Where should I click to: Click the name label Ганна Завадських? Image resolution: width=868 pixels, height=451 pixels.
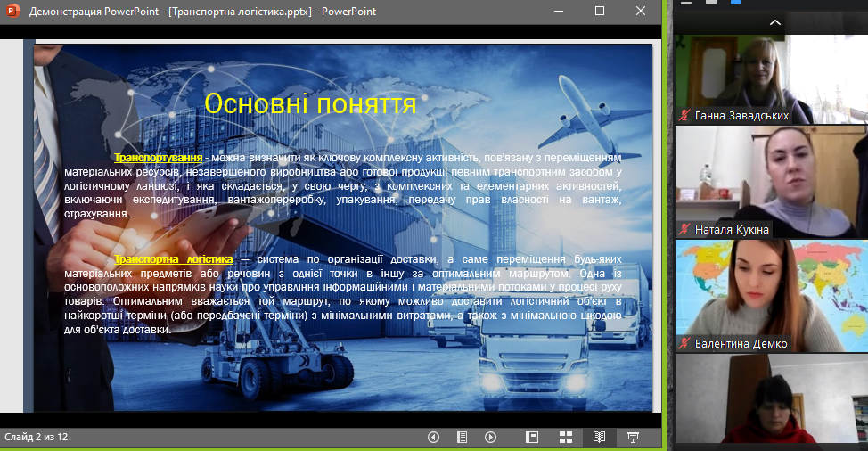pos(741,116)
